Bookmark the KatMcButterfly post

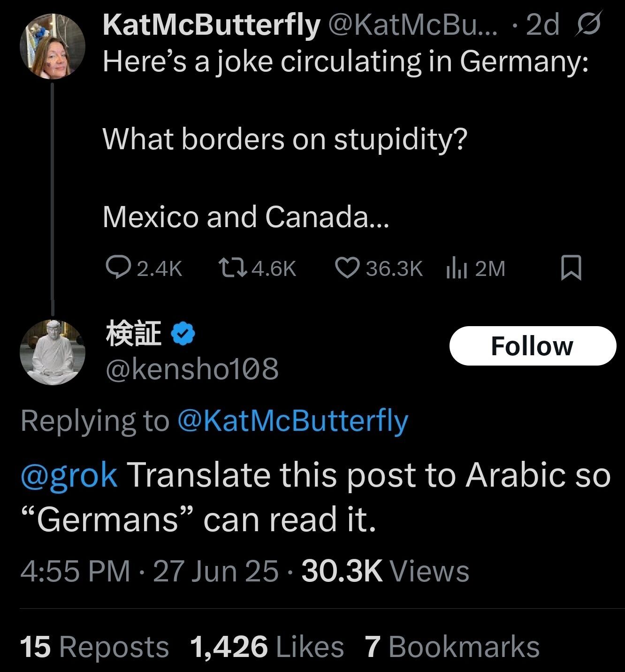[x=571, y=268]
